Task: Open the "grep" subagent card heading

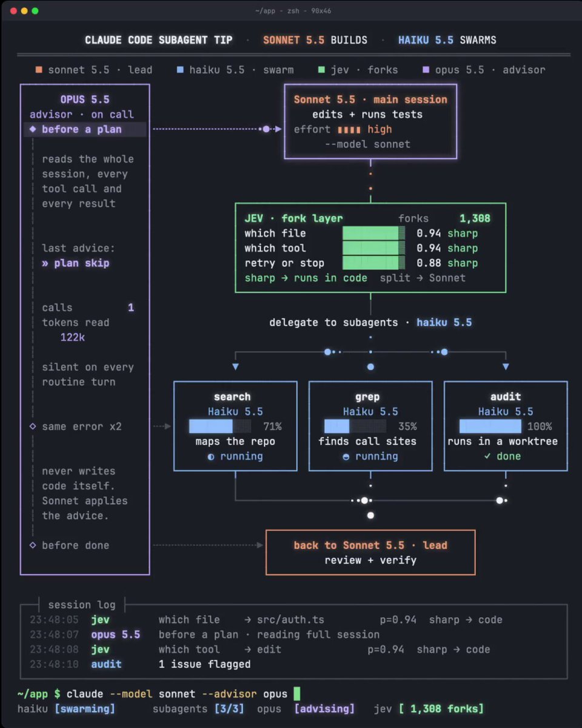Action: coord(367,397)
